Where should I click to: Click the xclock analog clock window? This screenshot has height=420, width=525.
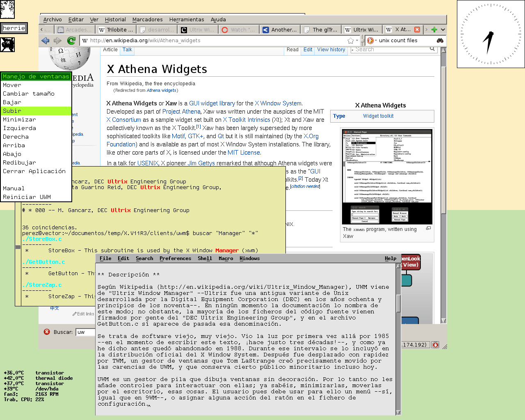tap(491, 34)
